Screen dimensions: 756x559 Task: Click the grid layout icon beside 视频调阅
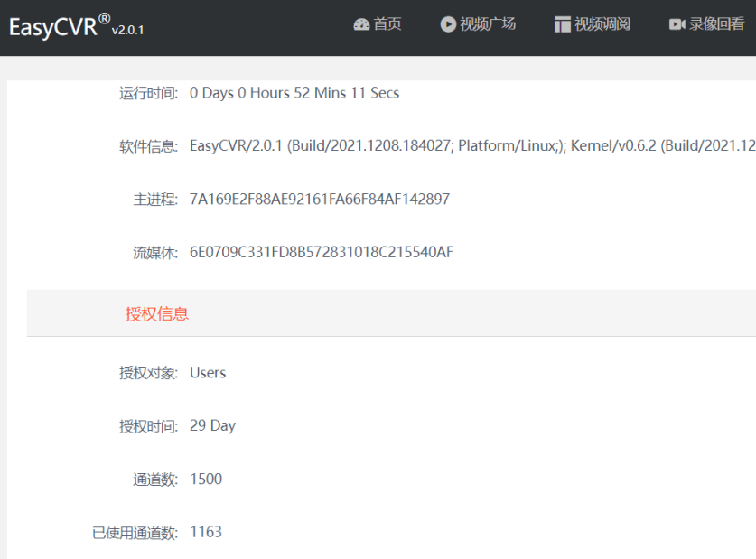tap(563, 24)
